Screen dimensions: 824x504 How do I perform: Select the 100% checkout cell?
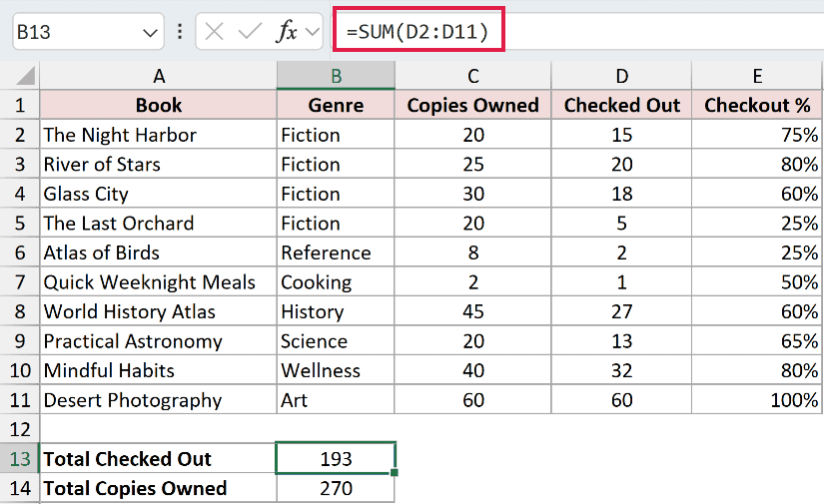click(757, 400)
